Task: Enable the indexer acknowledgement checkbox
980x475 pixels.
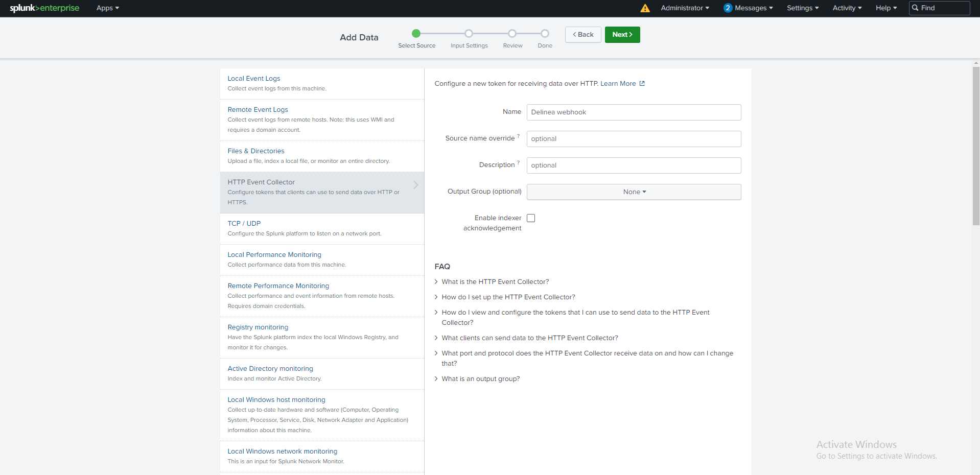Action: [531, 218]
